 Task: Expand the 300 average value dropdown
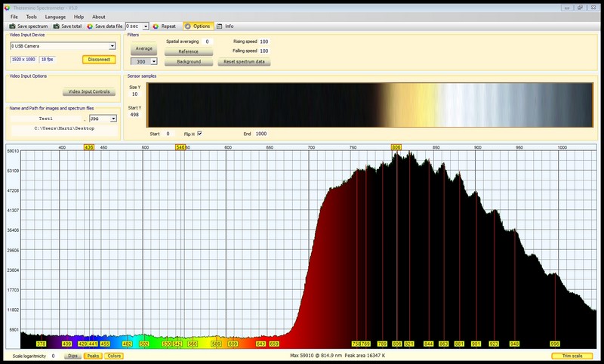tap(154, 62)
